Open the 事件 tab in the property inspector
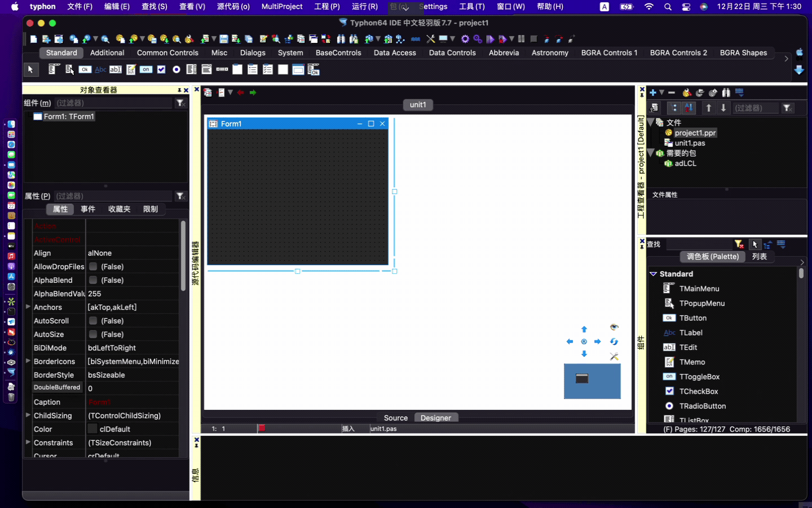Image resolution: width=812 pixels, height=508 pixels. click(88, 209)
